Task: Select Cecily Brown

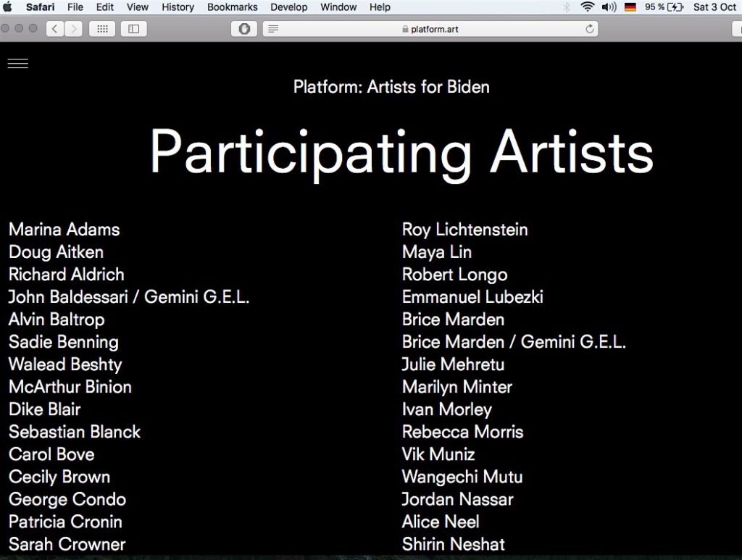Action: (x=59, y=477)
